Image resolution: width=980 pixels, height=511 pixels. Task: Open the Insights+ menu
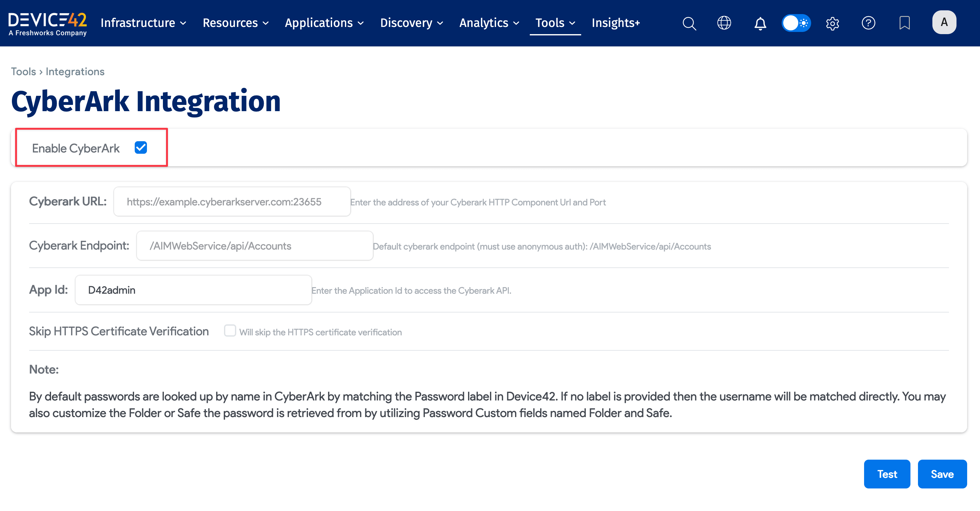pyautogui.click(x=615, y=23)
